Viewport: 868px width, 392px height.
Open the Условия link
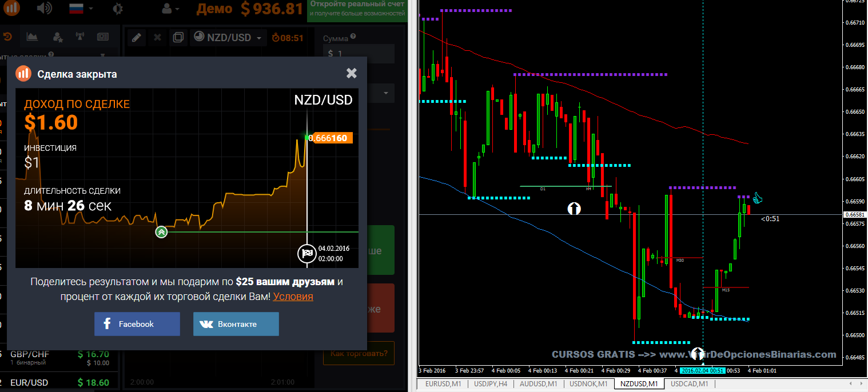point(293,297)
